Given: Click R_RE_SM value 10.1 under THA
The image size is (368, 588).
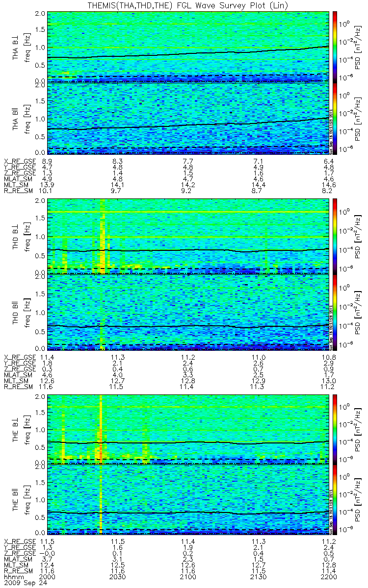Looking at the screenshot, I should click(x=48, y=192).
